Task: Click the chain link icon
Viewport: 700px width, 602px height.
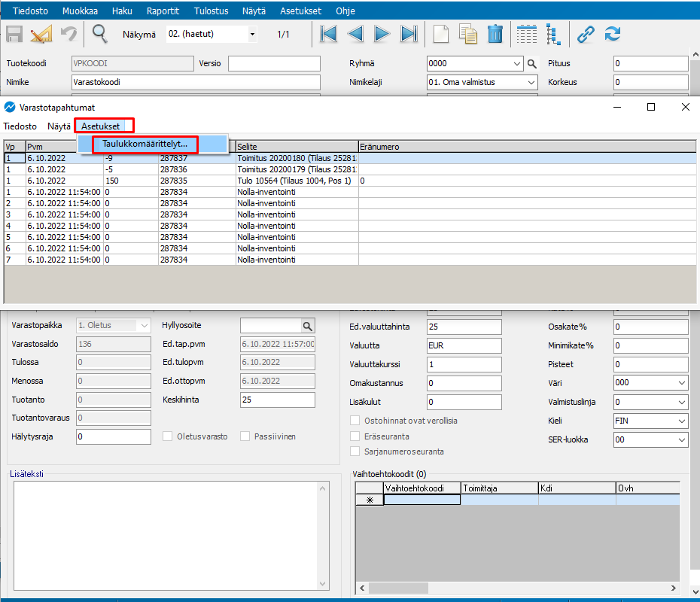Action: point(586,34)
